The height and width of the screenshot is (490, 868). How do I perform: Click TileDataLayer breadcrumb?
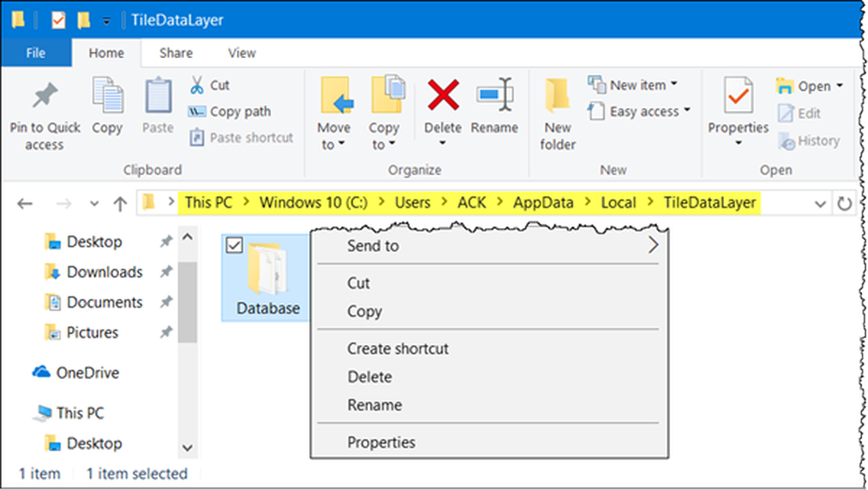pyautogui.click(x=710, y=203)
